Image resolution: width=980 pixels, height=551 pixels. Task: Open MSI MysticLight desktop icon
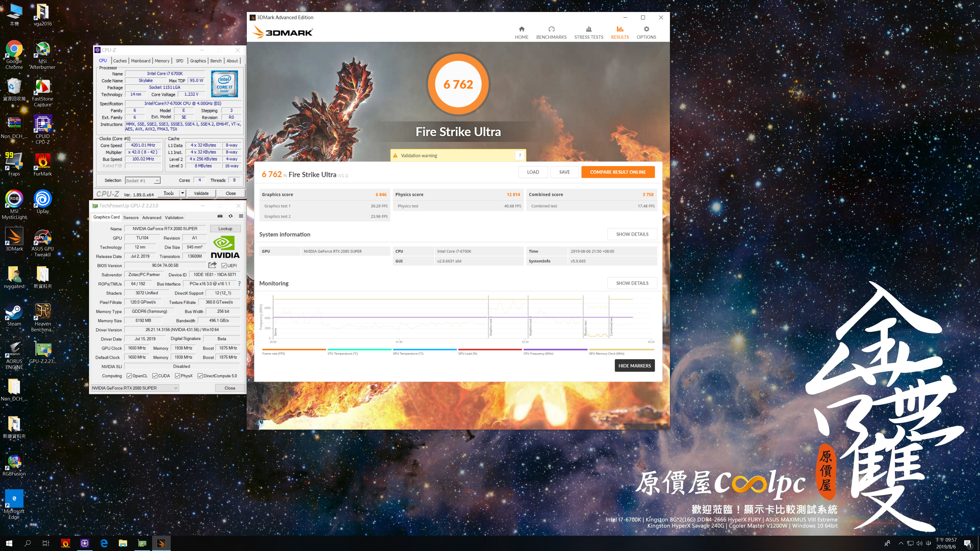tap(14, 205)
